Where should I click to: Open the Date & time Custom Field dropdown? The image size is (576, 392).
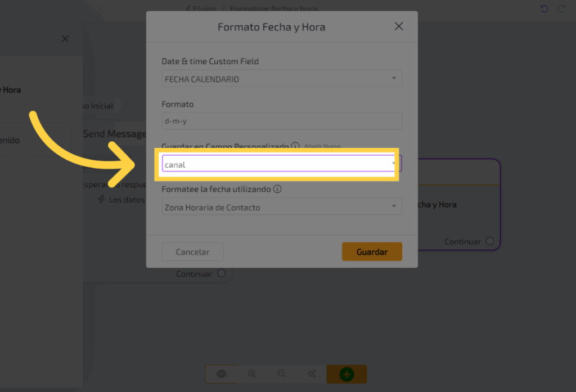[281, 79]
